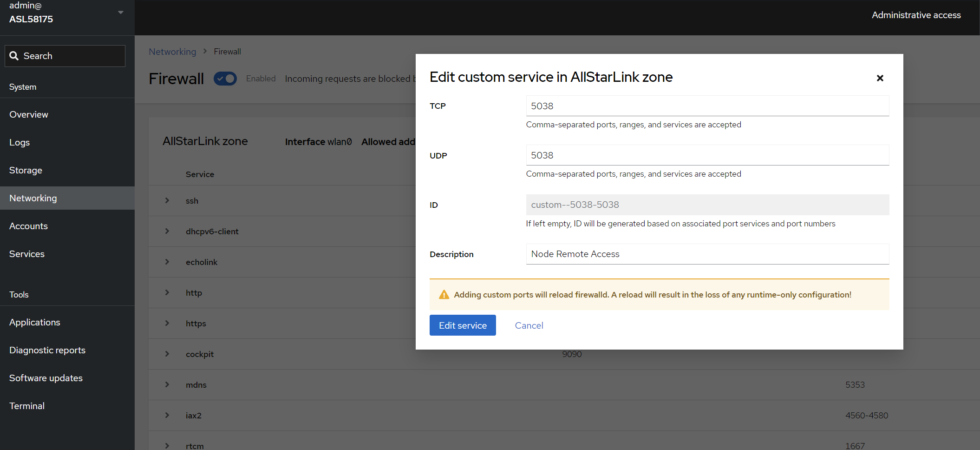The image size is (980, 450).
Task: Click the ssh service name
Action: [x=192, y=201]
